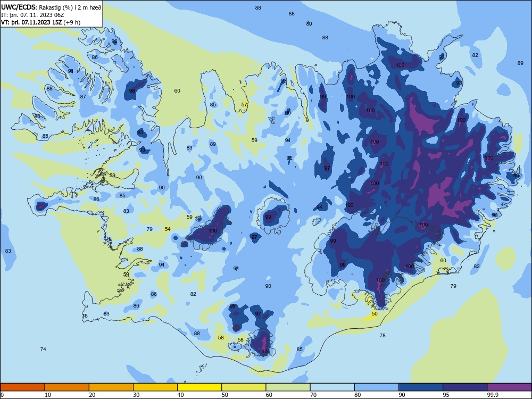Viewport: 532px width, 399px height.
Task: Click the legend tick label '30'
Action: pyautogui.click(x=136, y=395)
